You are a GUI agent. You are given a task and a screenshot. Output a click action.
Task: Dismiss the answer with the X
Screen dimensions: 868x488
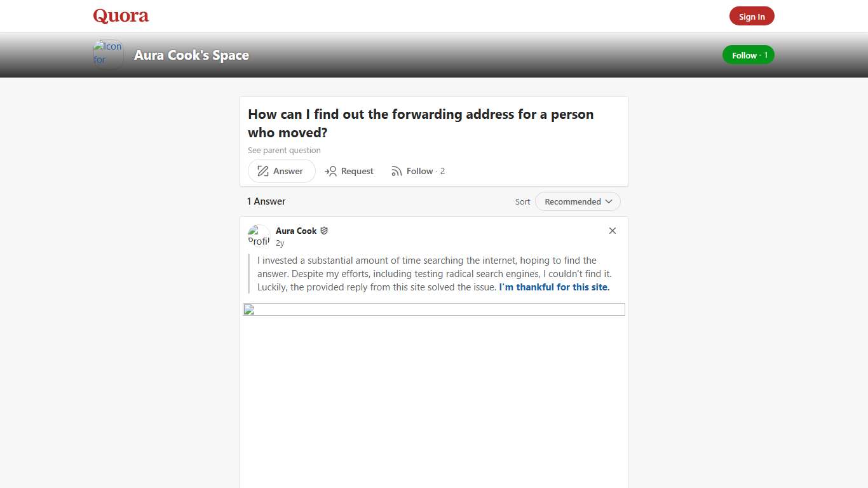click(x=612, y=231)
